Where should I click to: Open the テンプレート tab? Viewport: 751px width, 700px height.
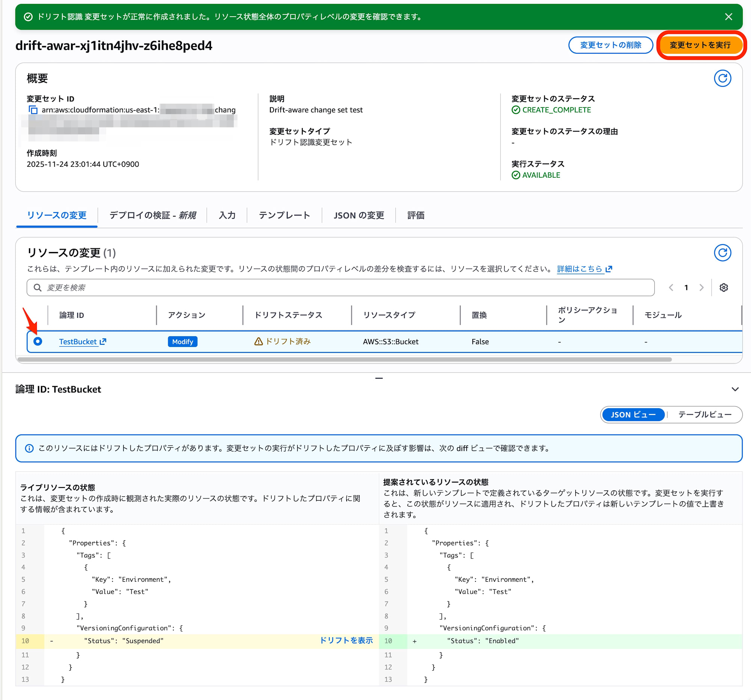click(x=284, y=215)
